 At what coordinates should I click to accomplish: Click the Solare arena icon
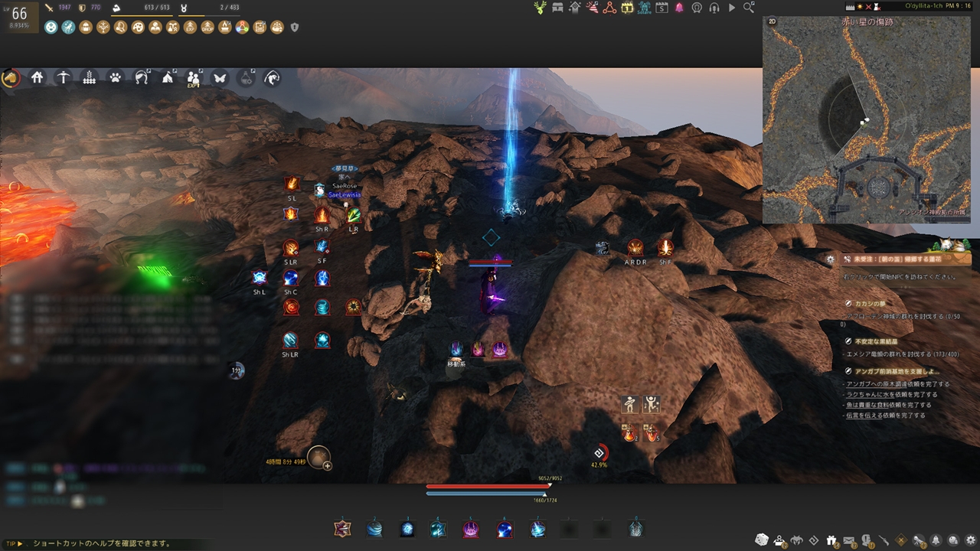tap(644, 8)
